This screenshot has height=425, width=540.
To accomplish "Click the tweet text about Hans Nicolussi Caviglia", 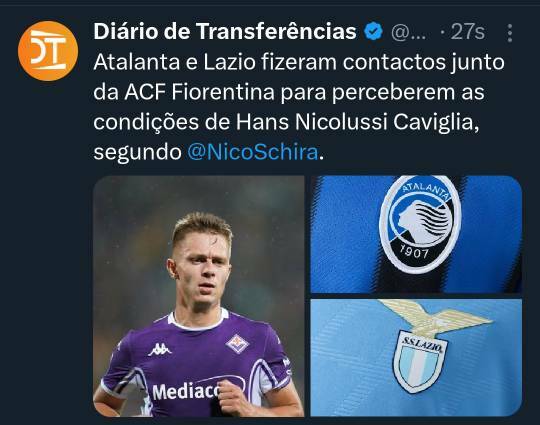I will click(299, 107).
